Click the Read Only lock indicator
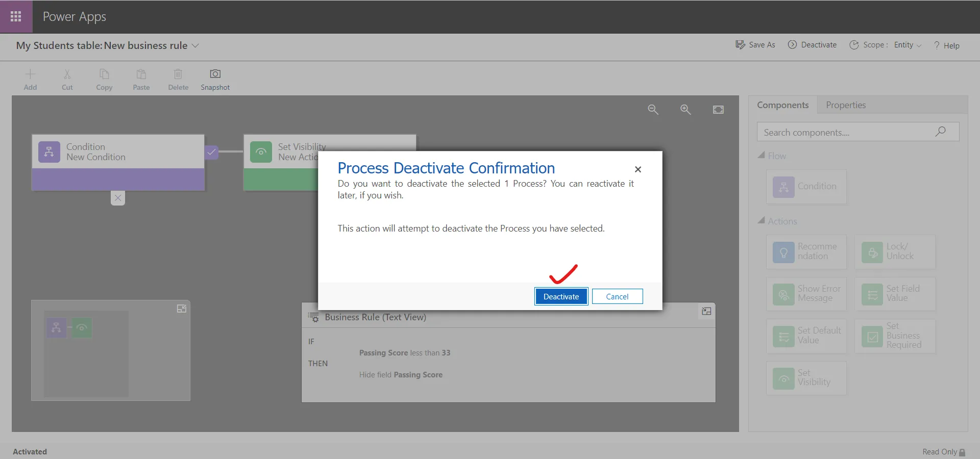The height and width of the screenshot is (459, 980). [x=944, y=452]
